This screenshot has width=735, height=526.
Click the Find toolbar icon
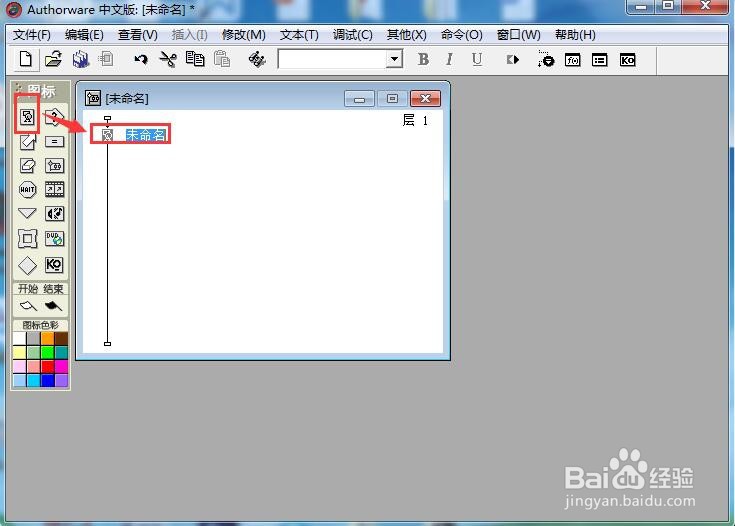pyautogui.click(x=257, y=60)
